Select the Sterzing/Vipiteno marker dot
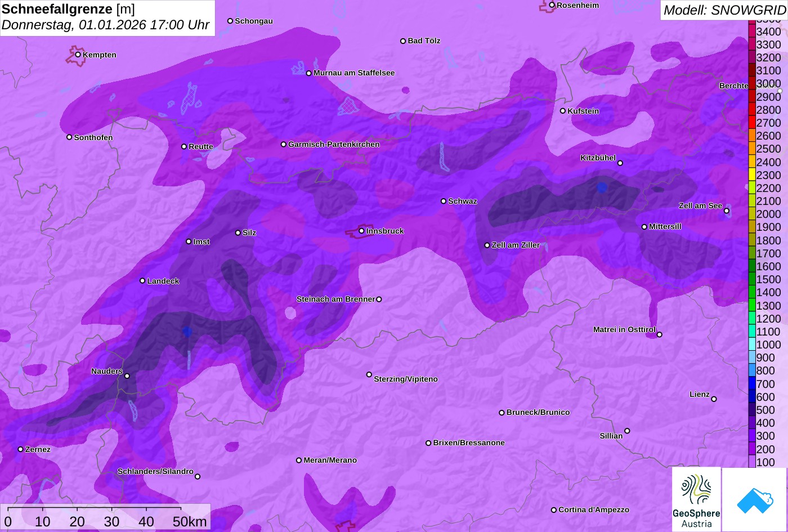The image size is (788, 532). [369, 374]
